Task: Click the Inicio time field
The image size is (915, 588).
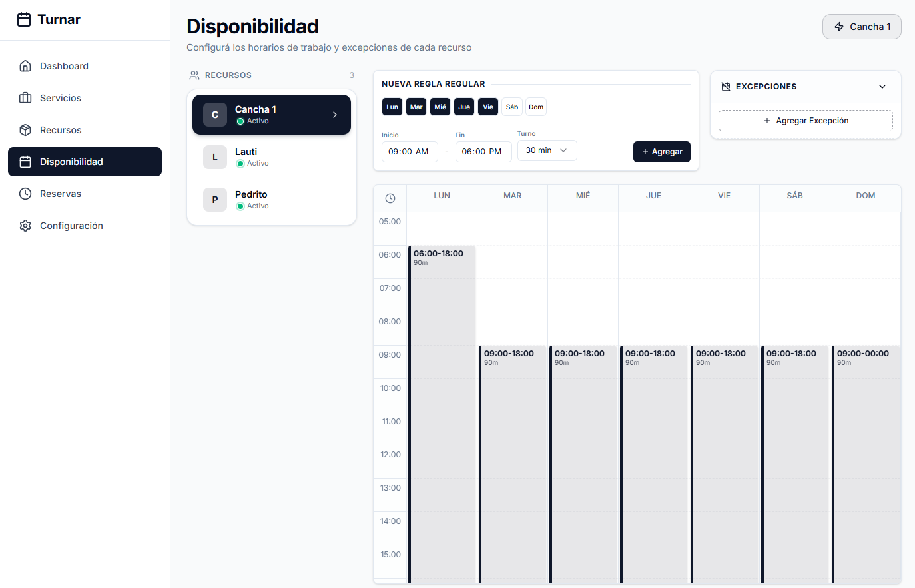Action: (409, 152)
